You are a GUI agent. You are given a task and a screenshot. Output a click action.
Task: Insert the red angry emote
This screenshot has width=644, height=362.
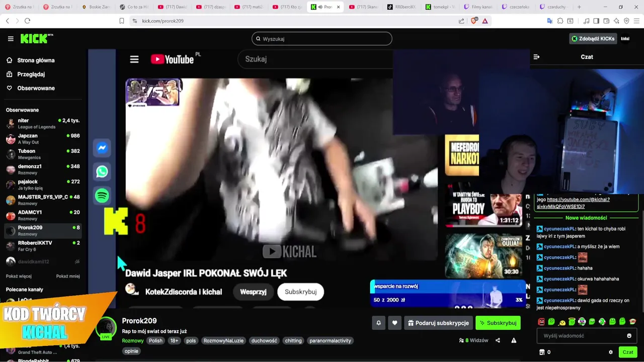click(x=541, y=322)
